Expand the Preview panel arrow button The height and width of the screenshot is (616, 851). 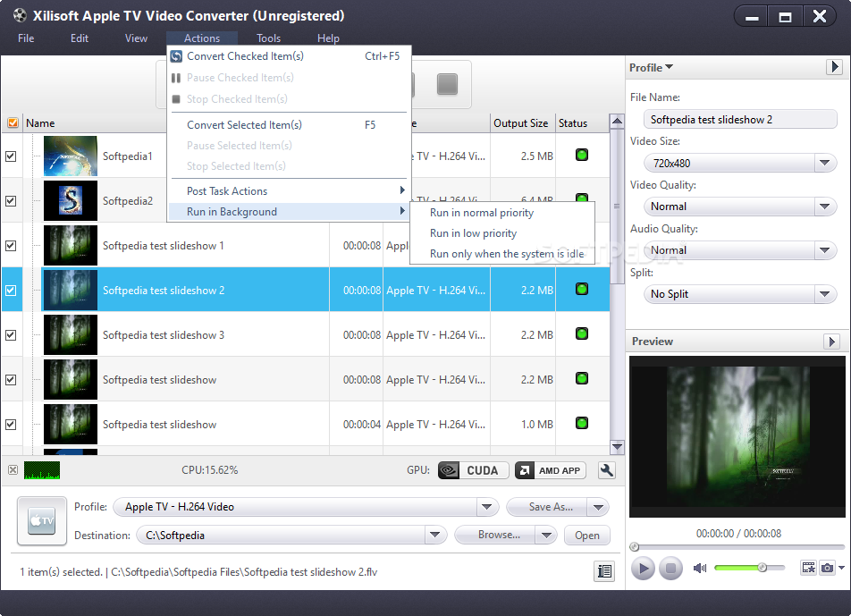pos(832,342)
